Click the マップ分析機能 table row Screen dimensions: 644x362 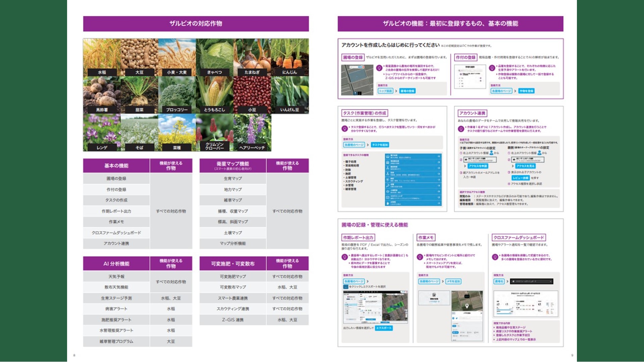click(x=233, y=243)
